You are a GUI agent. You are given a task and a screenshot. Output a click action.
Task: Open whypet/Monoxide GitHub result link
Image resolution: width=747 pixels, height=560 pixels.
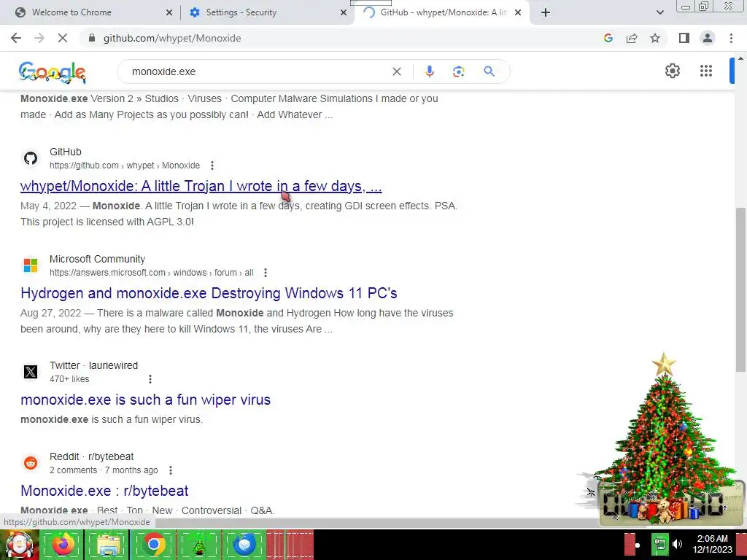tap(201, 186)
